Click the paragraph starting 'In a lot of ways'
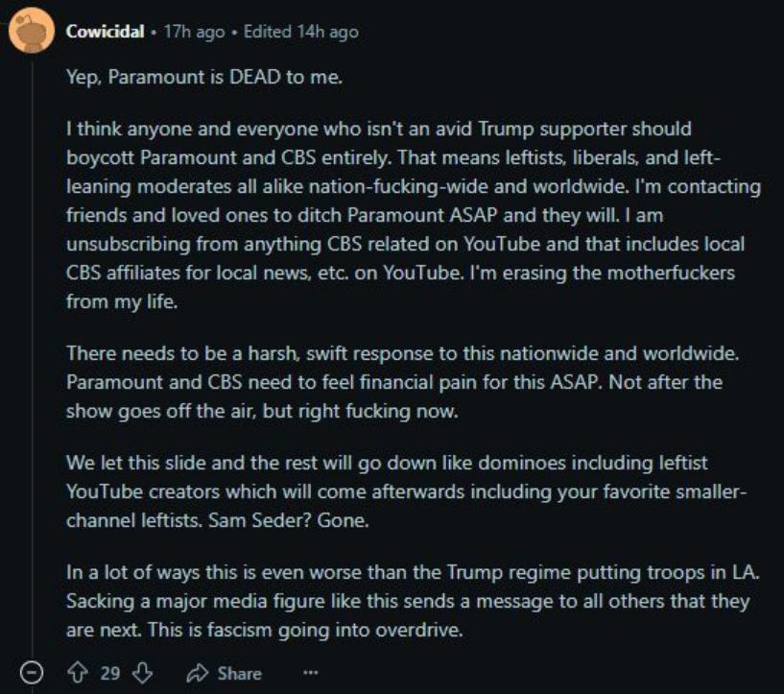 pyautogui.click(x=413, y=601)
